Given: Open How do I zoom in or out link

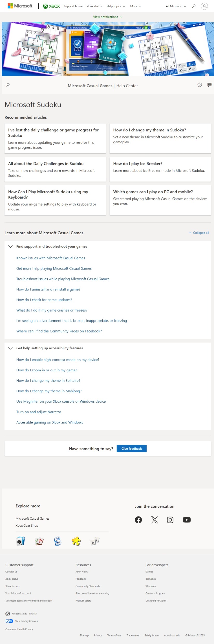Looking at the screenshot, I should 47,370.
